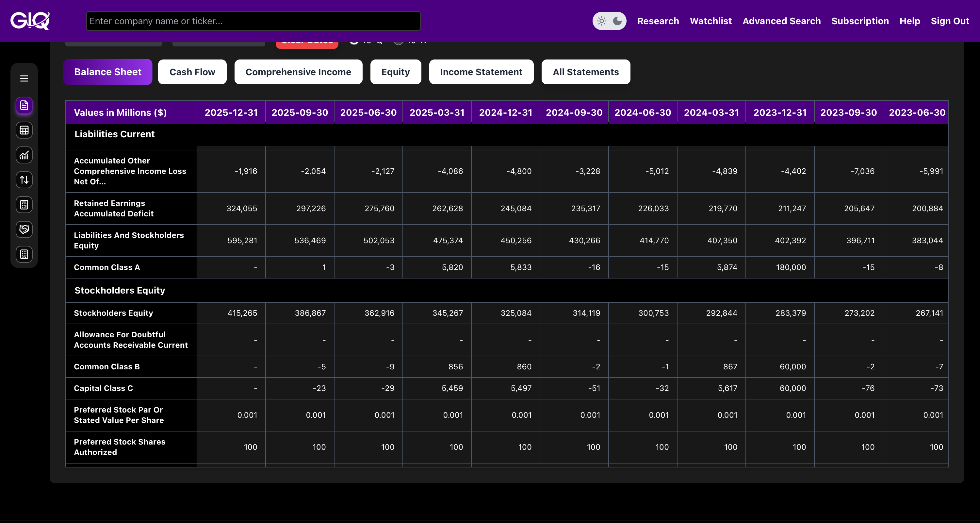Select the 10-K filing radio button
Viewport: 980px width, 523px height.
click(398, 42)
